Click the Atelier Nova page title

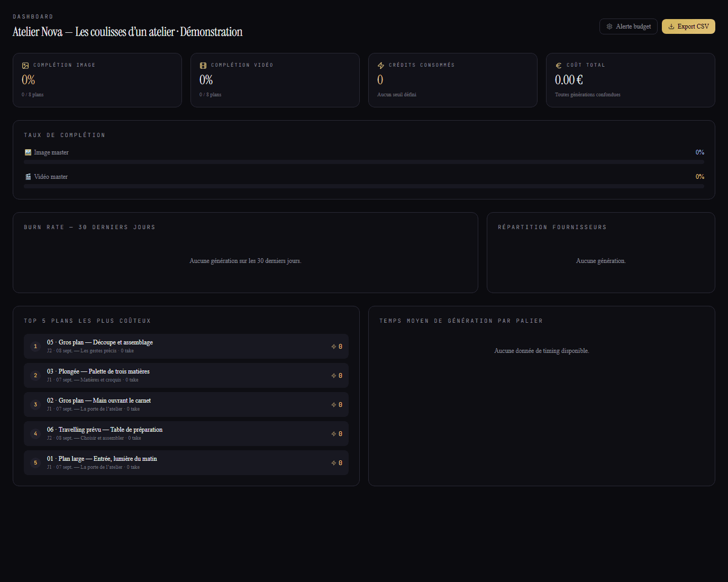coord(128,32)
